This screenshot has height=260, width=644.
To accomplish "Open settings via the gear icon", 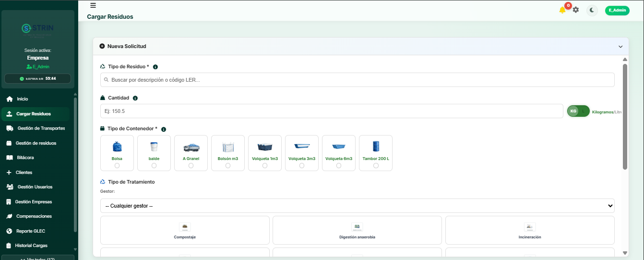I will point(576,10).
